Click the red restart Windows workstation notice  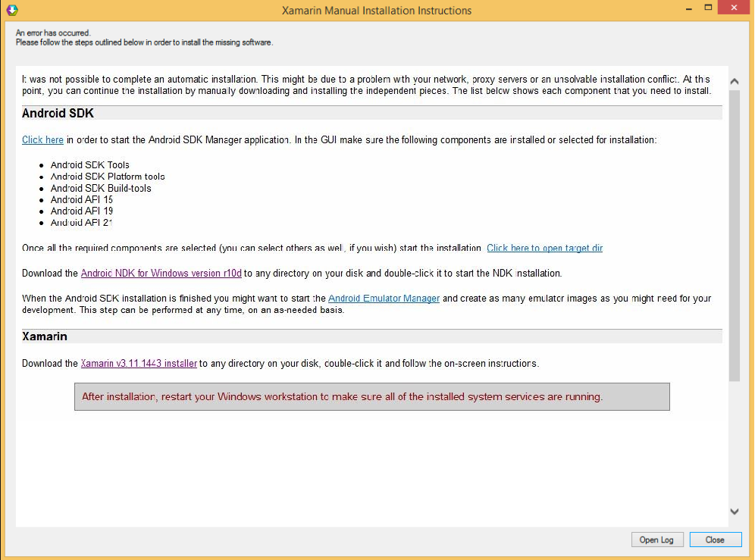pyautogui.click(x=371, y=397)
